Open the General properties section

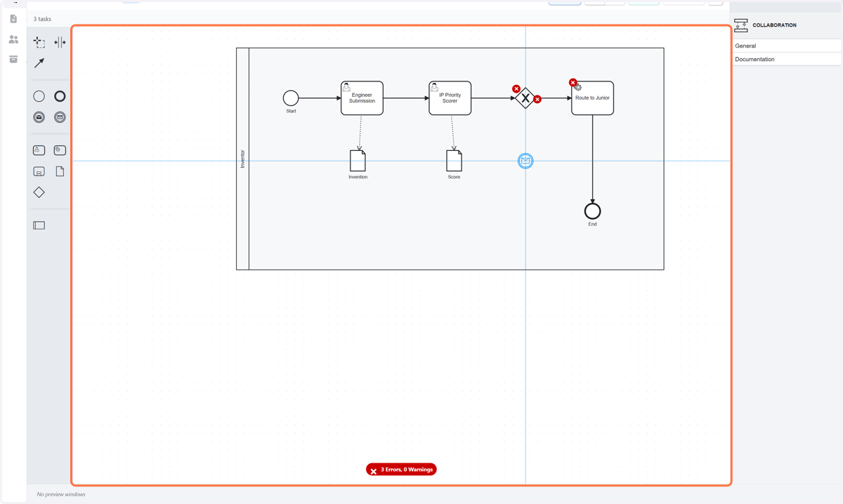click(786, 46)
